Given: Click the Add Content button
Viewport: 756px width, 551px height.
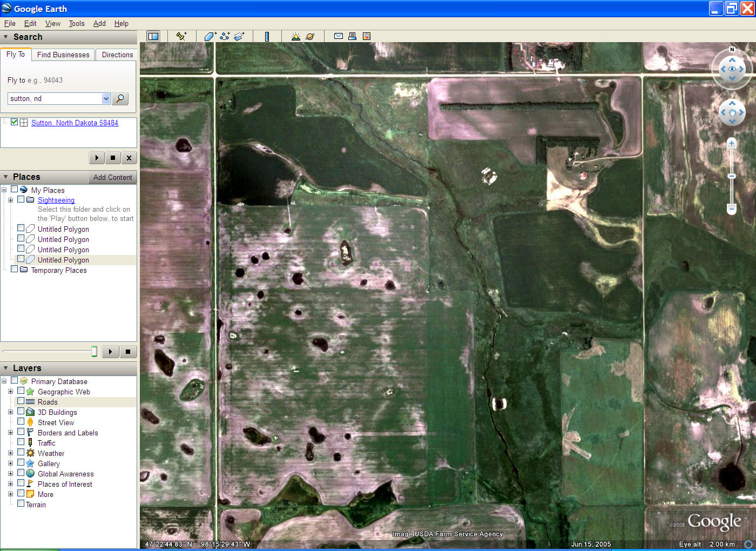Looking at the screenshot, I should pyautogui.click(x=112, y=177).
